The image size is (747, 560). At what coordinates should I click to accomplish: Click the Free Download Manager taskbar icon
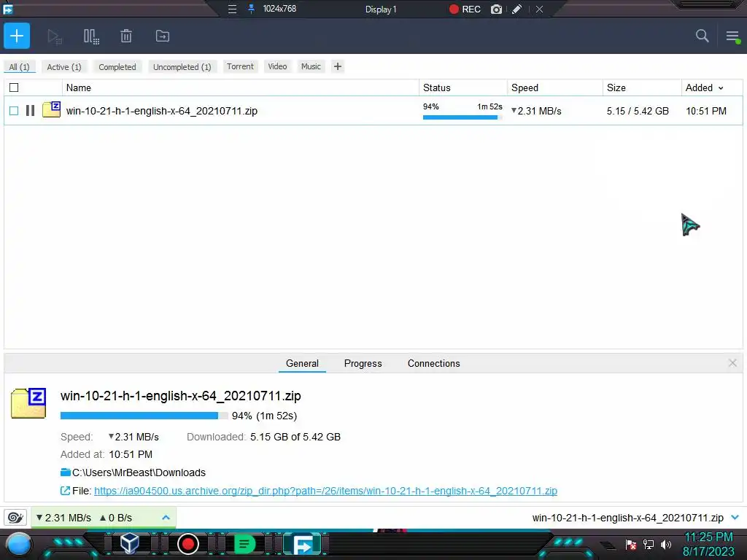tap(303, 544)
